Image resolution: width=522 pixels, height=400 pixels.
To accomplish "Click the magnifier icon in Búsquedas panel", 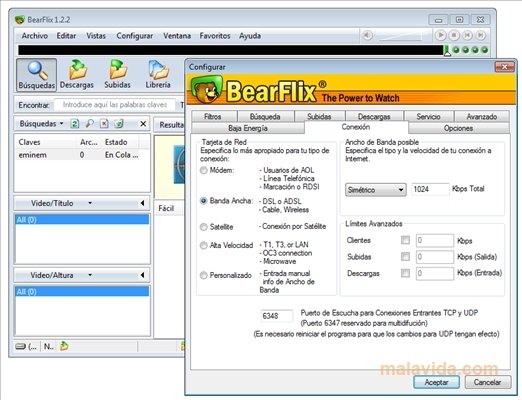I will click(x=89, y=124).
